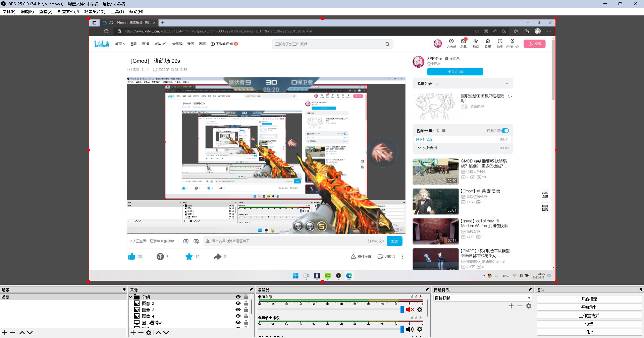Click 设置 button in controls
This screenshot has height=338, width=644.
pos(589,324)
